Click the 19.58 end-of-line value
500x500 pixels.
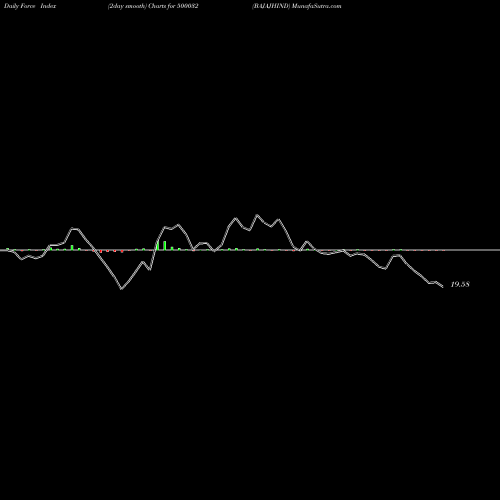coord(460,284)
